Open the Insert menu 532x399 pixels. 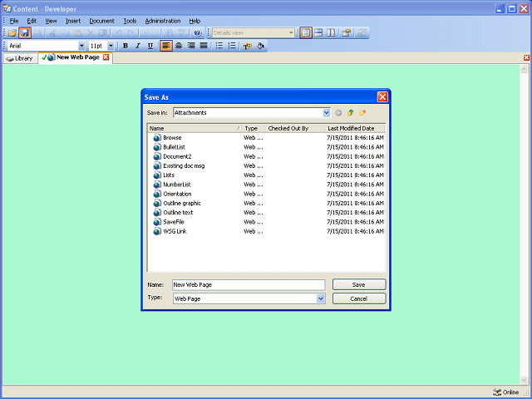[x=73, y=21]
